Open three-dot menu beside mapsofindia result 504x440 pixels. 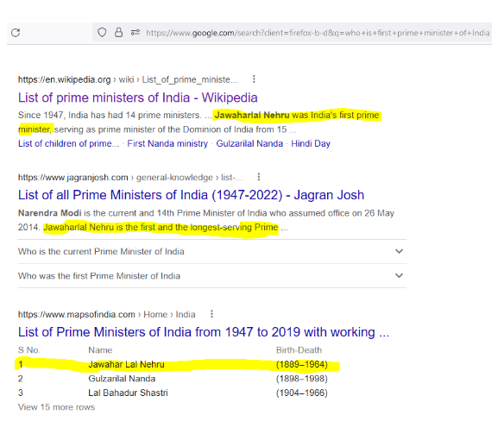pyautogui.click(x=211, y=314)
